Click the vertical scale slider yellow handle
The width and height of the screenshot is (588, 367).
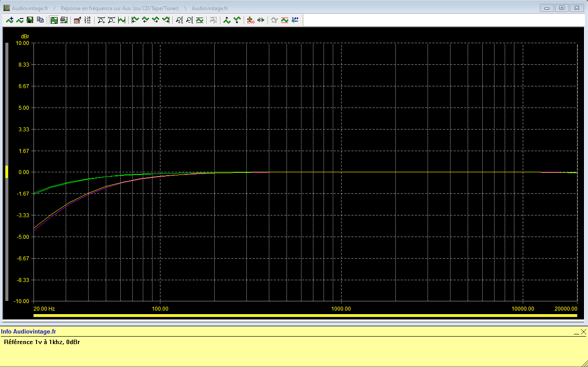(7, 172)
